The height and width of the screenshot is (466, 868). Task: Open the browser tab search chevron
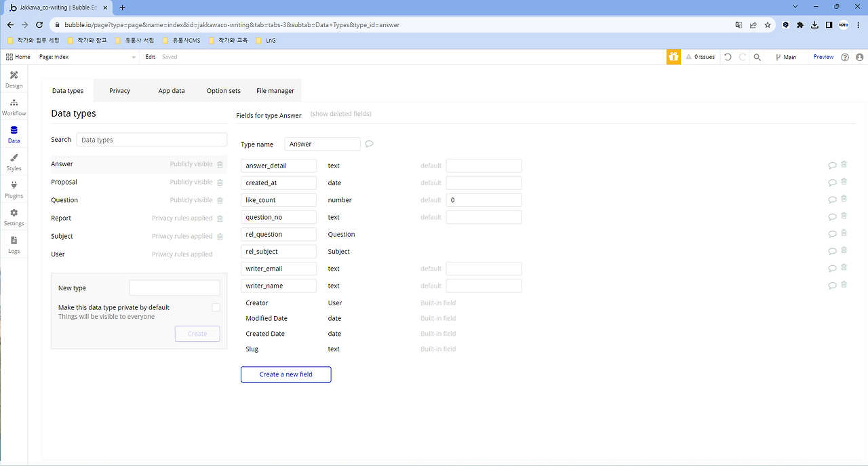tap(795, 7)
